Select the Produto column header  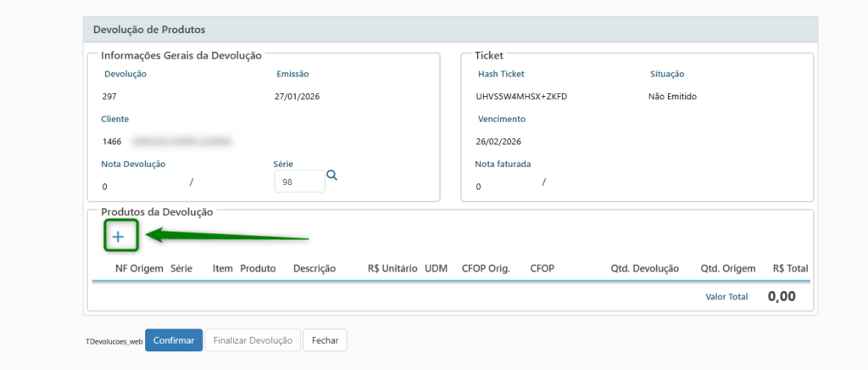click(258, 268)
